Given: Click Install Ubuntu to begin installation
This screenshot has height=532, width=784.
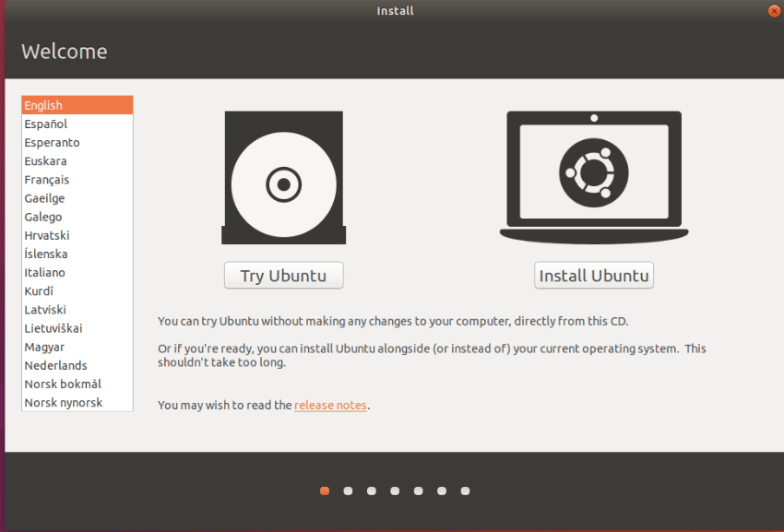Looking at the screenshot, I should (x=593, y=275).
